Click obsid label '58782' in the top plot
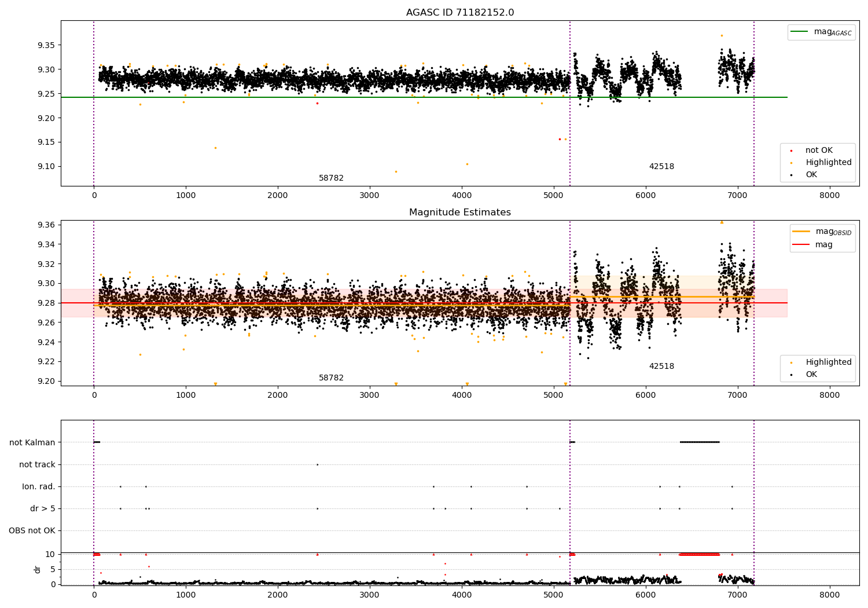Viewport: 868px width, 608px height. [331, 178]
